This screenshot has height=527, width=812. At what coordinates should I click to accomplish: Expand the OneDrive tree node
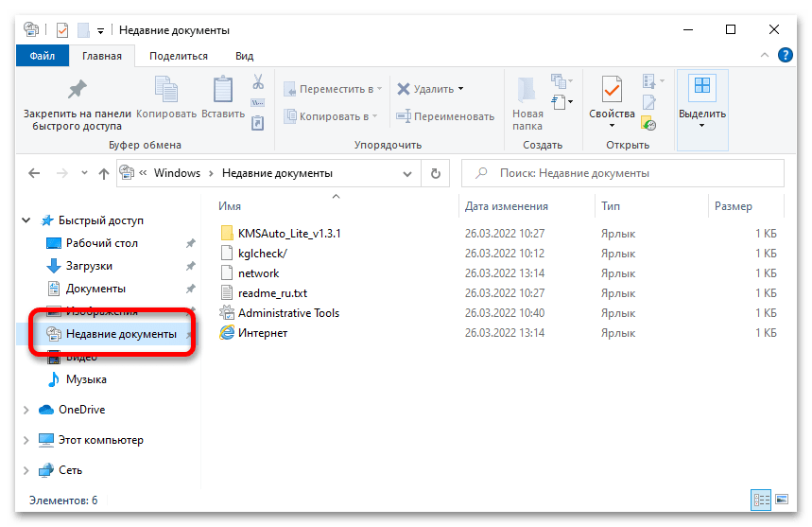click(x=26, y=410)
